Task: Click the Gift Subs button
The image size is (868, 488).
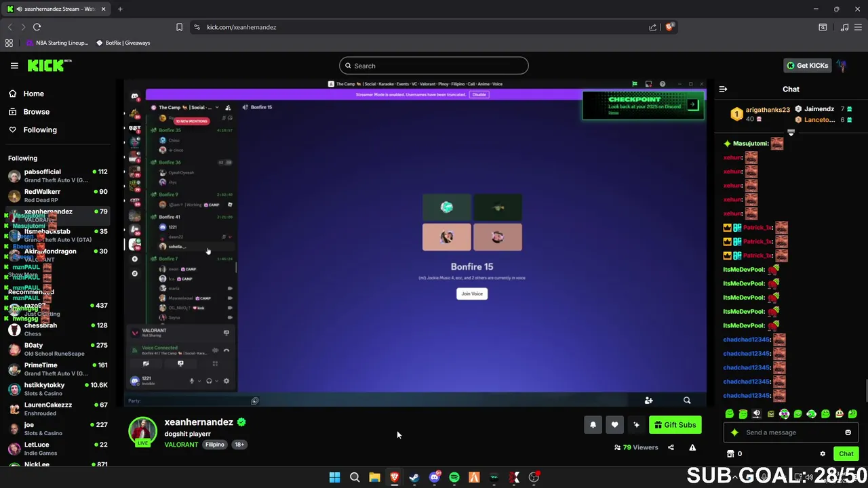Action: click(x=675, y=425)
